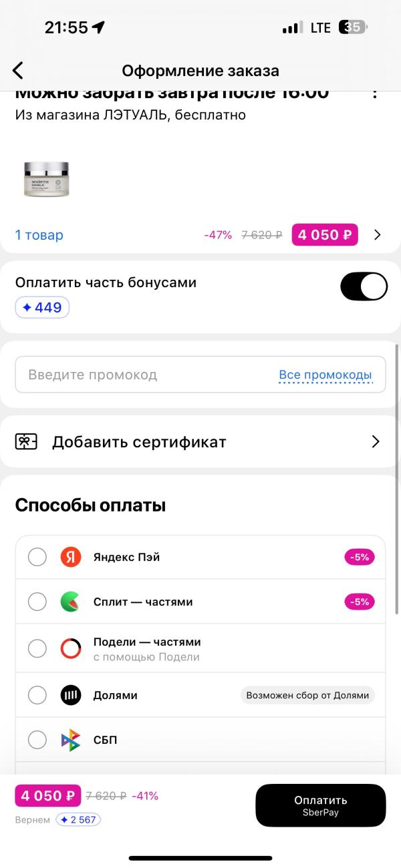The image size is (401, 868).
Task: Choose СБП as payment method
Action: [37, 740]
